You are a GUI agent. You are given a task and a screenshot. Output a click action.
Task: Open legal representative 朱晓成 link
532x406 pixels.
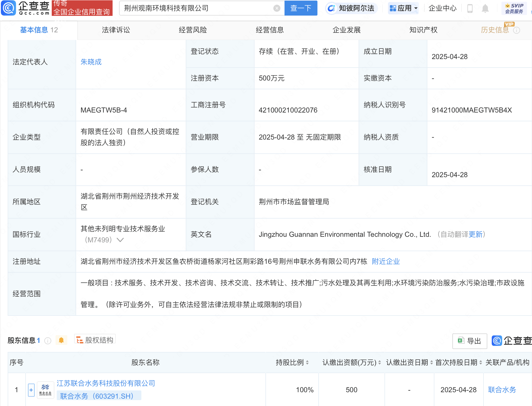[91, 62]
